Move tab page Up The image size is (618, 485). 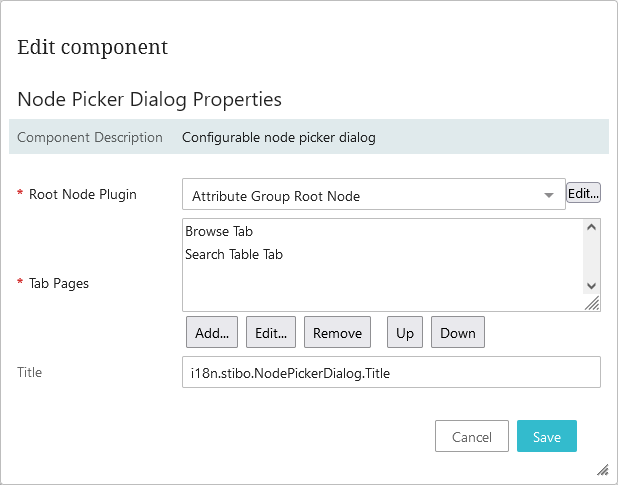405,332
